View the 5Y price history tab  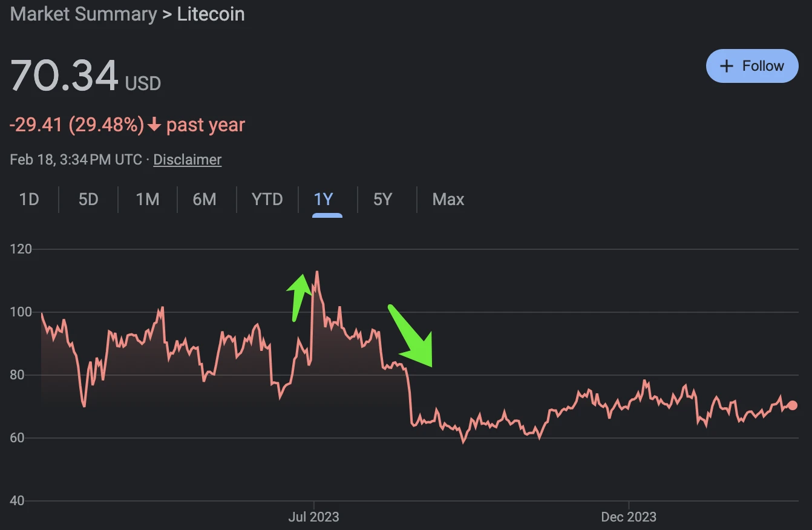tap(382, 199)
